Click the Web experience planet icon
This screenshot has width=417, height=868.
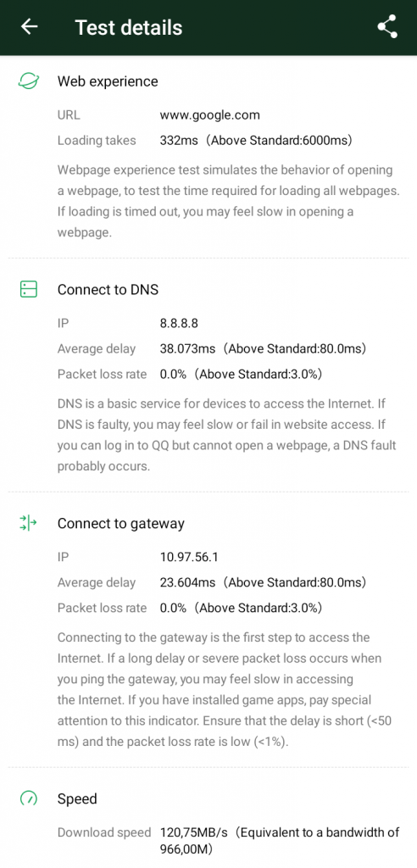(x=28, y=81)
